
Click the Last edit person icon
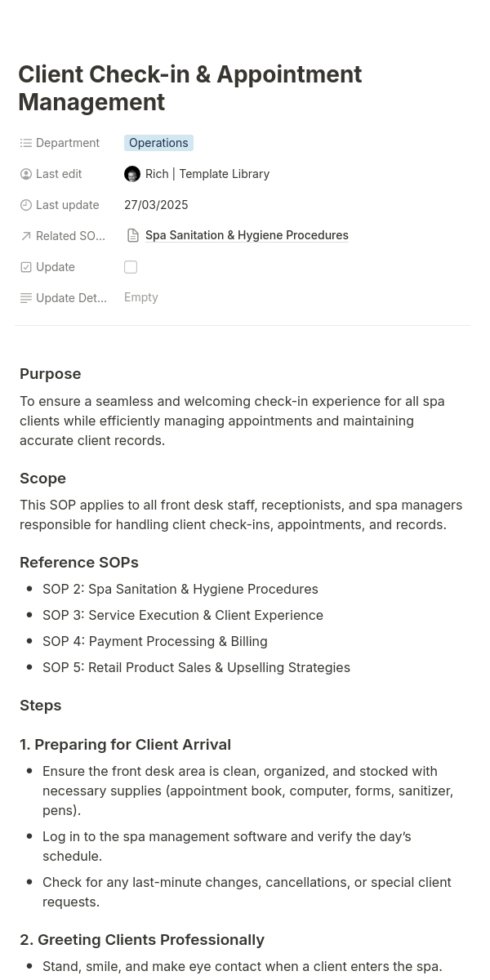pos(26,174)
